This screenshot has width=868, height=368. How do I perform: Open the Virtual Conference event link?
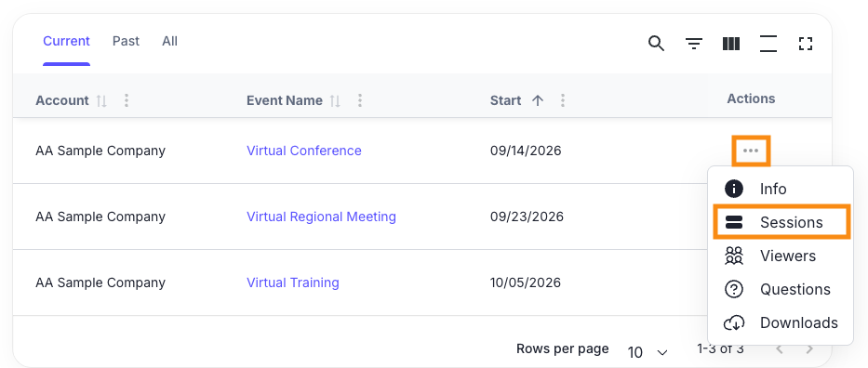(304, 151)
